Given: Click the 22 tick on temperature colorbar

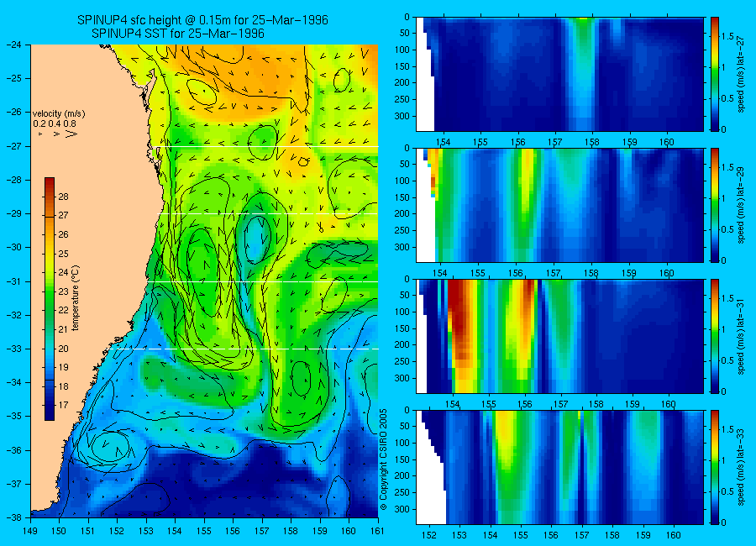Looking at the screenshot, I should coord(63,310).
